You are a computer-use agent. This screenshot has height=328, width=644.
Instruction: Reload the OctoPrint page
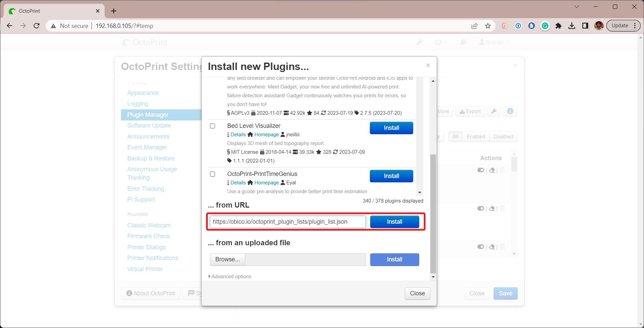pyautogui.click(x=37, y=26)
